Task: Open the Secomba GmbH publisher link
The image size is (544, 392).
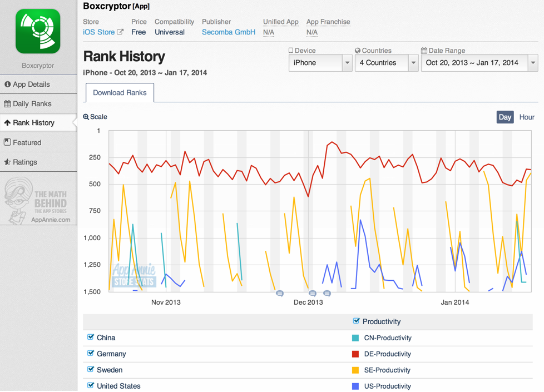Action: click(x=229, y=32)
